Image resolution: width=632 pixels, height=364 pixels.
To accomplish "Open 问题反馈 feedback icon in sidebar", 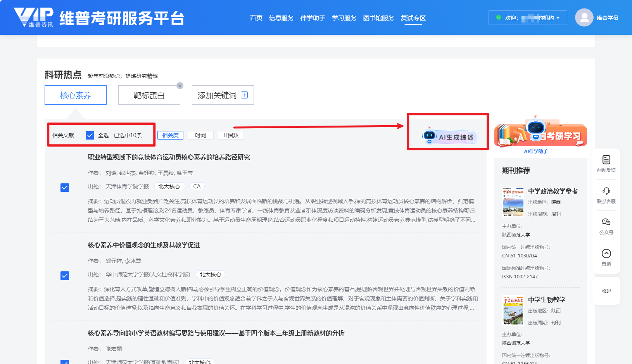I will (x=606, y=160).
